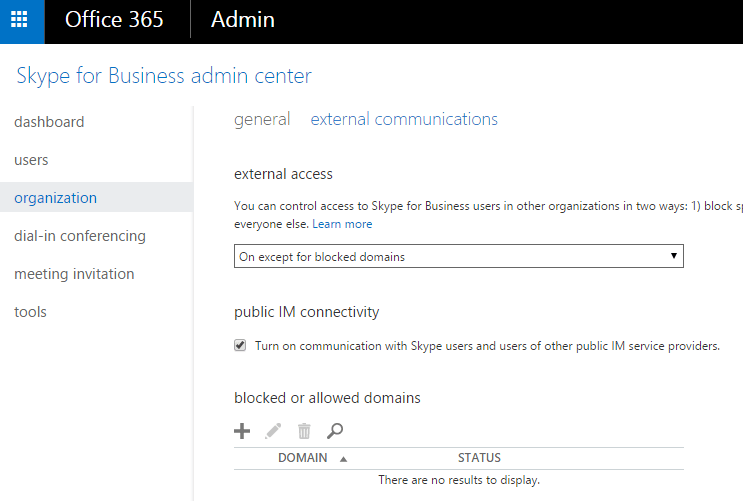Click the delete domain trash icon

(304, 431)
